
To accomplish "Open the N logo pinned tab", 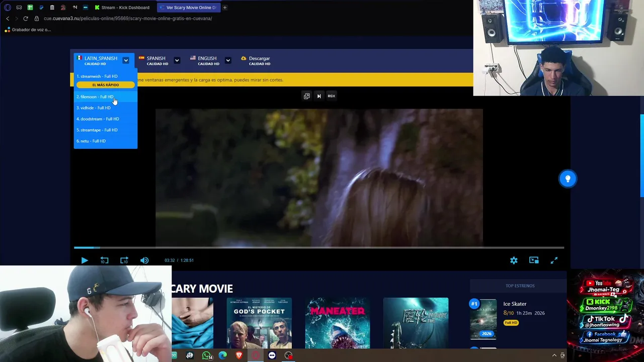I will point(74,8).
